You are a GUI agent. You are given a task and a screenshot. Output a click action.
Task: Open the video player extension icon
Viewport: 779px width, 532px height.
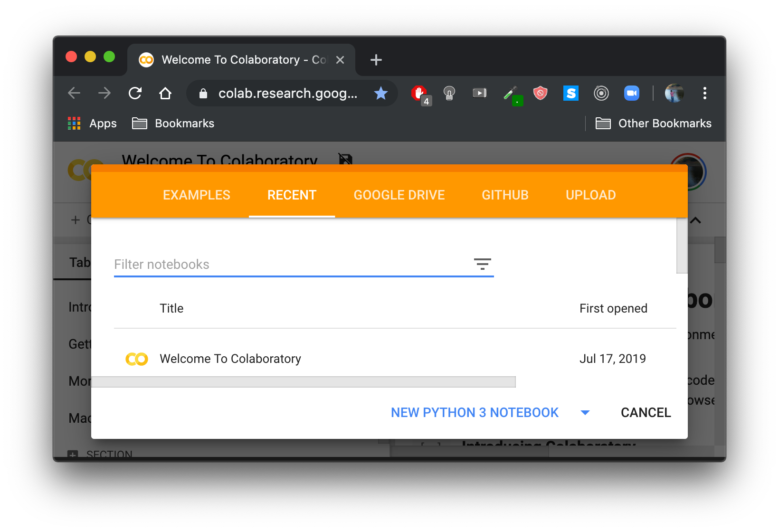click(x=480, y=93)
